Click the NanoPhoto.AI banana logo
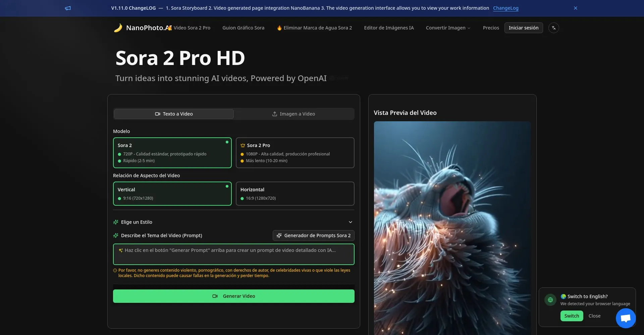 point(118,28)
